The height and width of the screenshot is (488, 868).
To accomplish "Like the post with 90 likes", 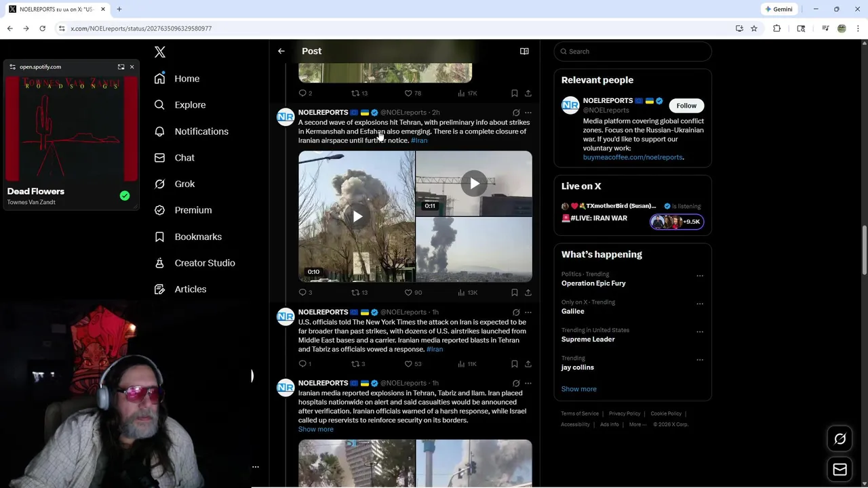I will (x=413, y=293).
